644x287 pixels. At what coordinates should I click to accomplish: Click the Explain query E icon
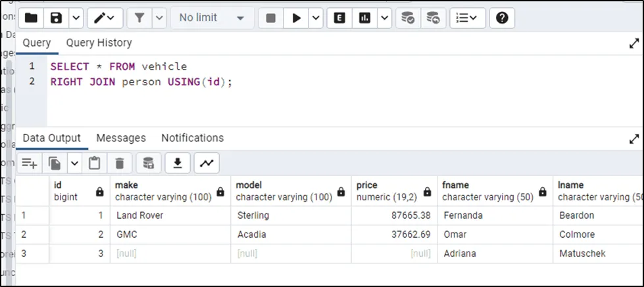(x=339, y=18)
